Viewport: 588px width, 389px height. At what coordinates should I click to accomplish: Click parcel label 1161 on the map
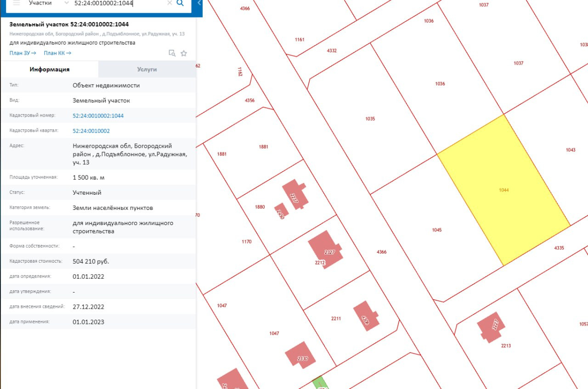click(300, 39)
